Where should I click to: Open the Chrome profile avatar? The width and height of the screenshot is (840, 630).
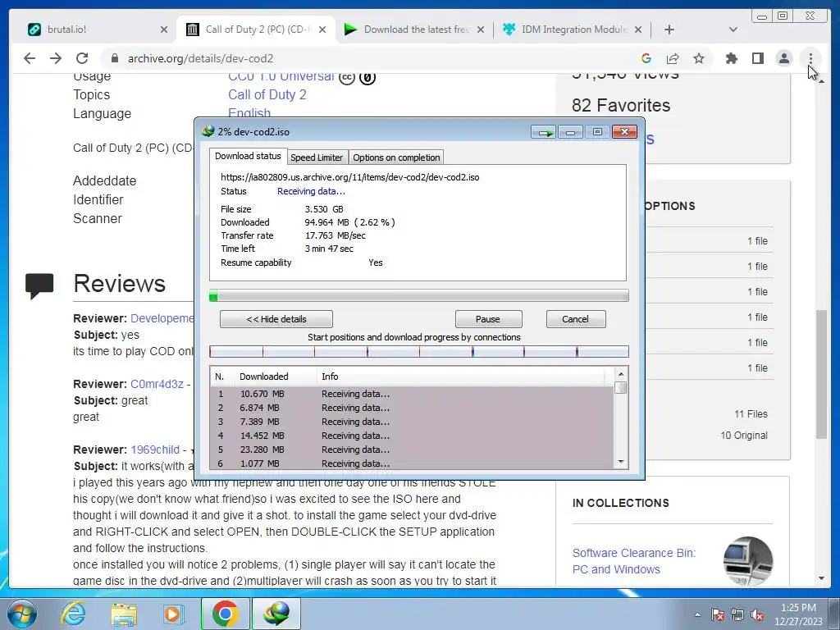coord(783,58)
